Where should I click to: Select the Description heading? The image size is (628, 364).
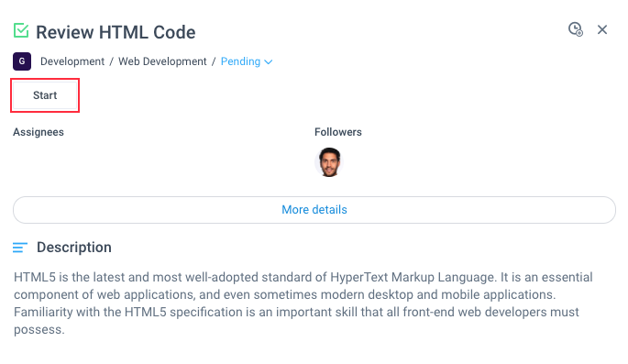(74, 247)
